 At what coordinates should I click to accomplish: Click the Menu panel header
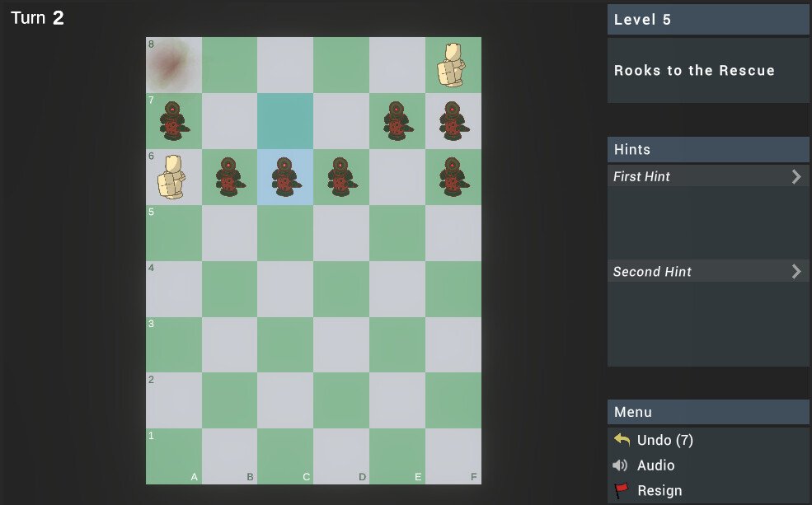click(x=707, y=412)
